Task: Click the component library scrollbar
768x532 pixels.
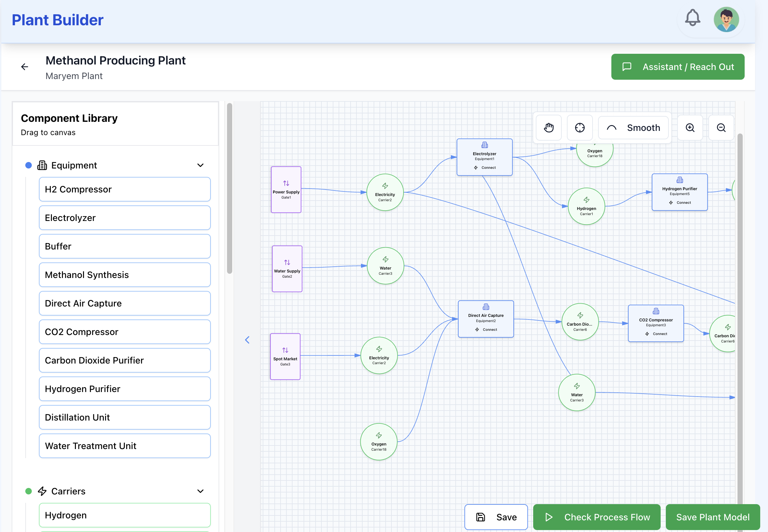Action: (x=230, y=188)
